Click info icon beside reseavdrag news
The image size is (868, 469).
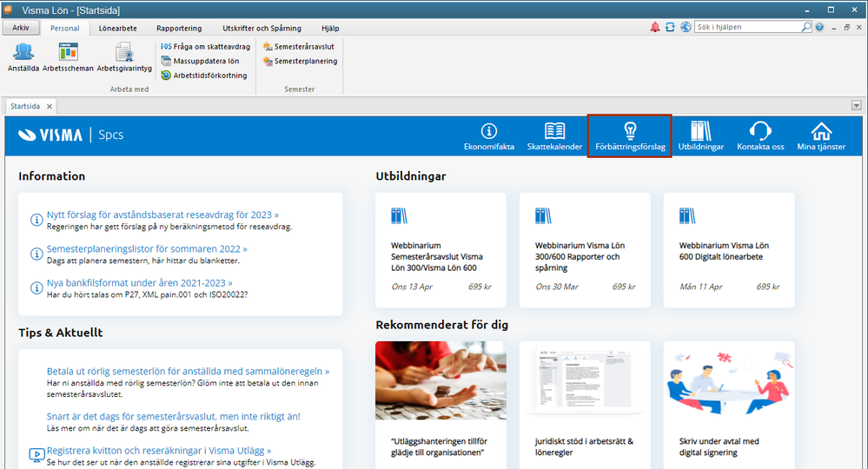coord(36,220)
